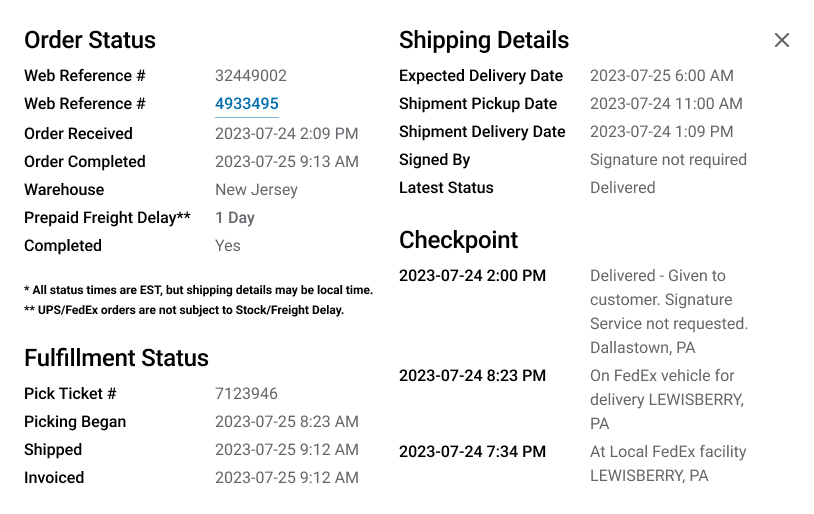This screenshot has height=514, width=814.
Task: Click the Signature not required text
Action: 668,159
